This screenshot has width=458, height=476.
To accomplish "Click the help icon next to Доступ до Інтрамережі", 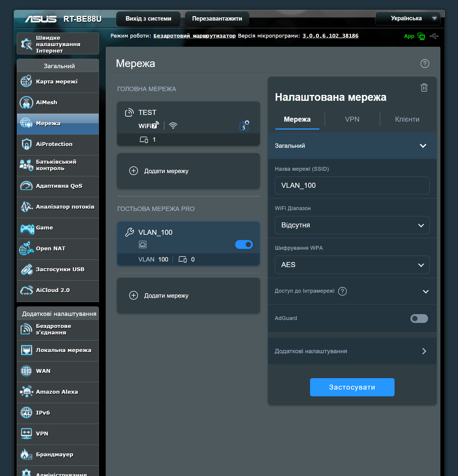I will click(x=342, y=291).
